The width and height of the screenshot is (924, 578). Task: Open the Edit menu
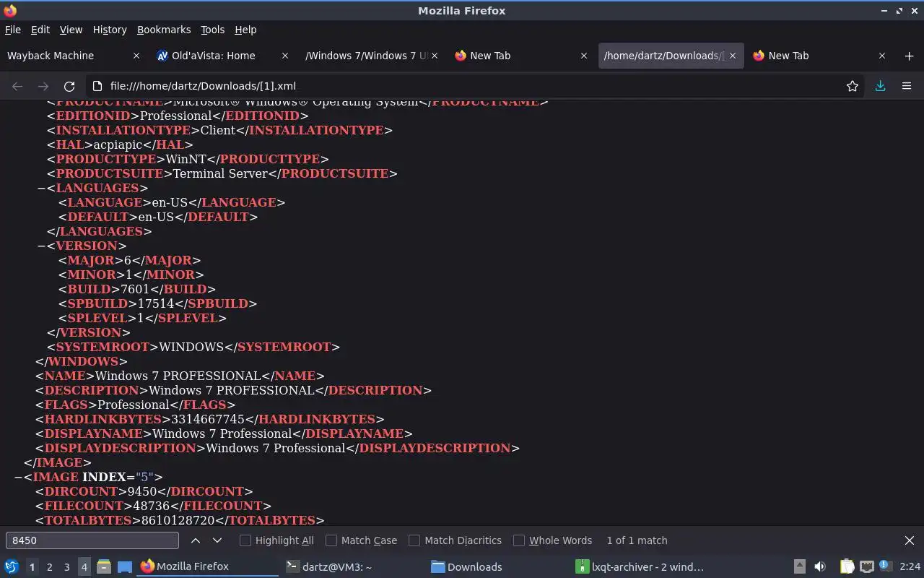(x=40, y=30)
